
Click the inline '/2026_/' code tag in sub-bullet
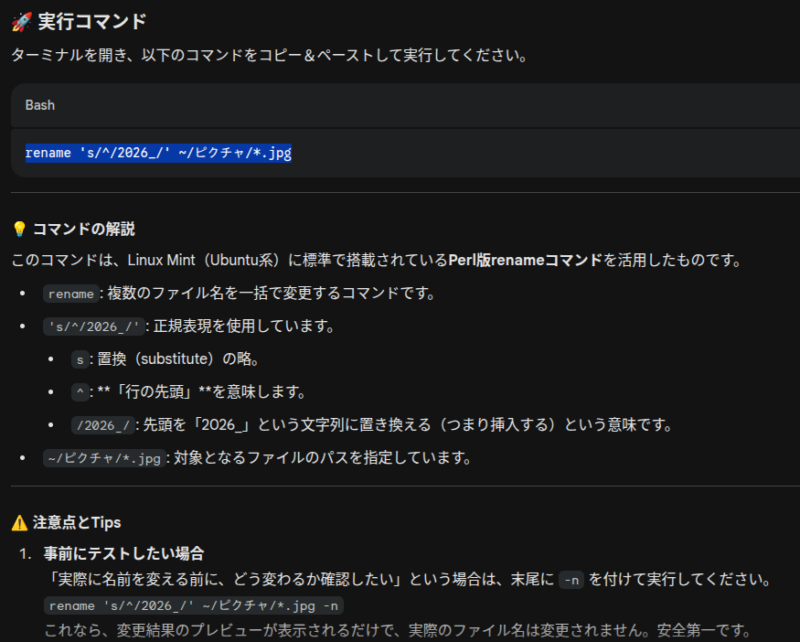pyautogui.click(x=102, y=425)
